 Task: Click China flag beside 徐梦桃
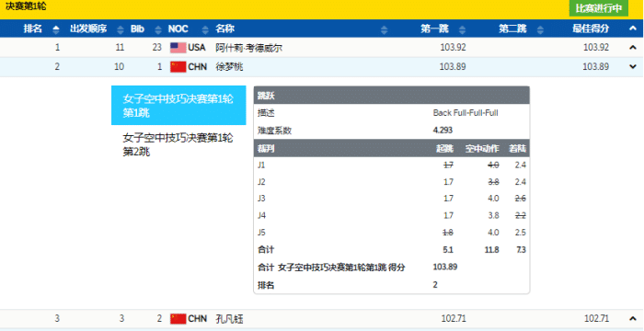coord(178,66)
